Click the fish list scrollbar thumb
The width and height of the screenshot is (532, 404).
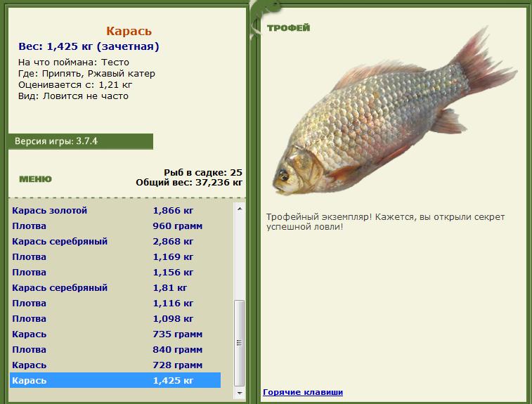point(240,343)
